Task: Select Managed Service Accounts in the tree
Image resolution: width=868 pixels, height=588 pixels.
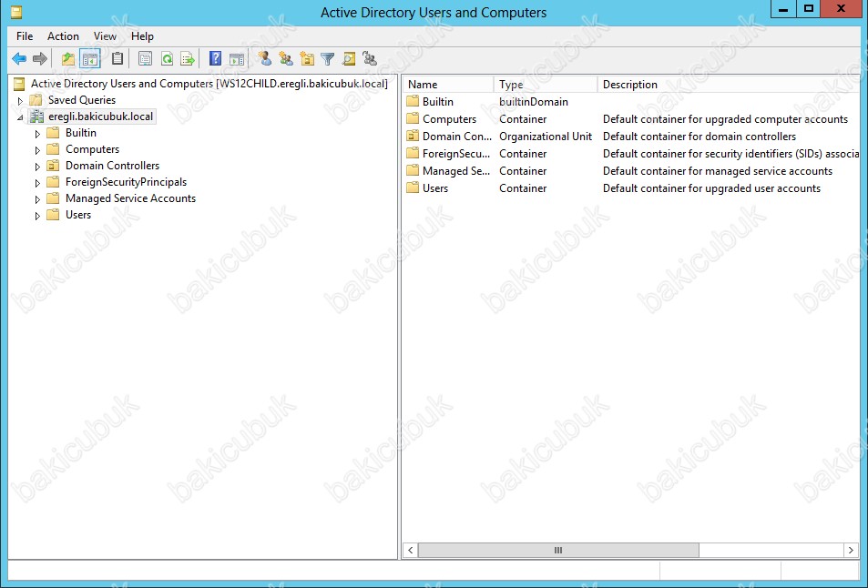Action: (x=130, y=198)
